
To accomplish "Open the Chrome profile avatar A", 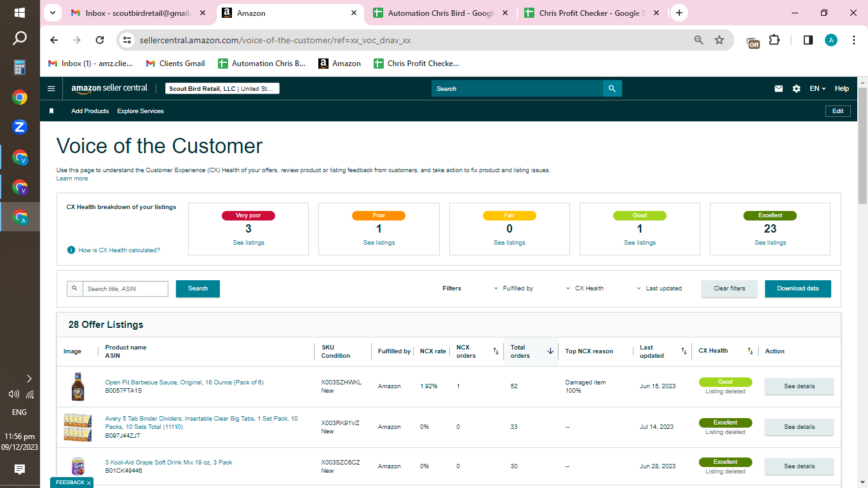I will (831, 40).
